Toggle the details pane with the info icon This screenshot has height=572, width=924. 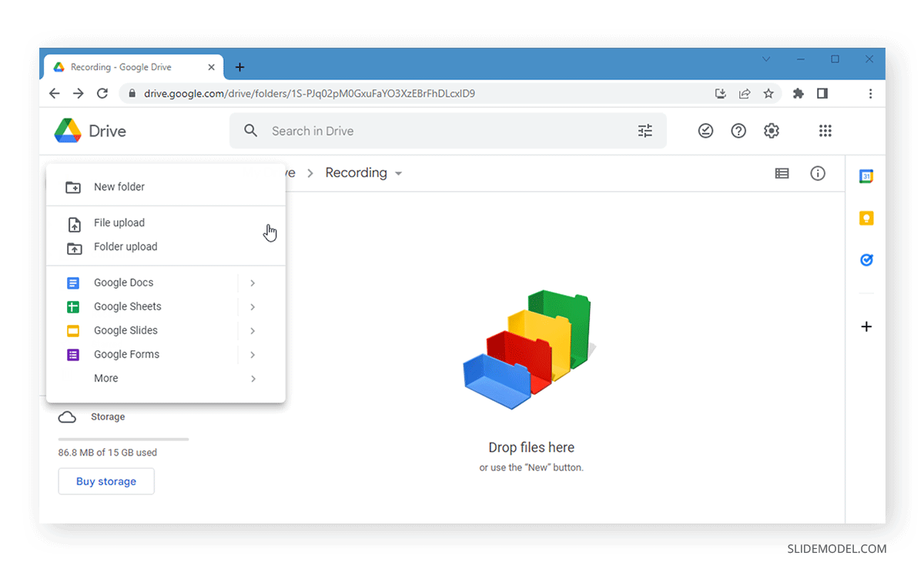tap(818, 173)
